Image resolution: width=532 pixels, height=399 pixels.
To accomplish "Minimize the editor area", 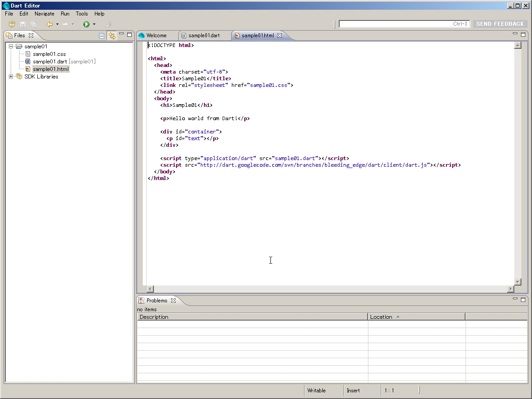I will 515,34.
